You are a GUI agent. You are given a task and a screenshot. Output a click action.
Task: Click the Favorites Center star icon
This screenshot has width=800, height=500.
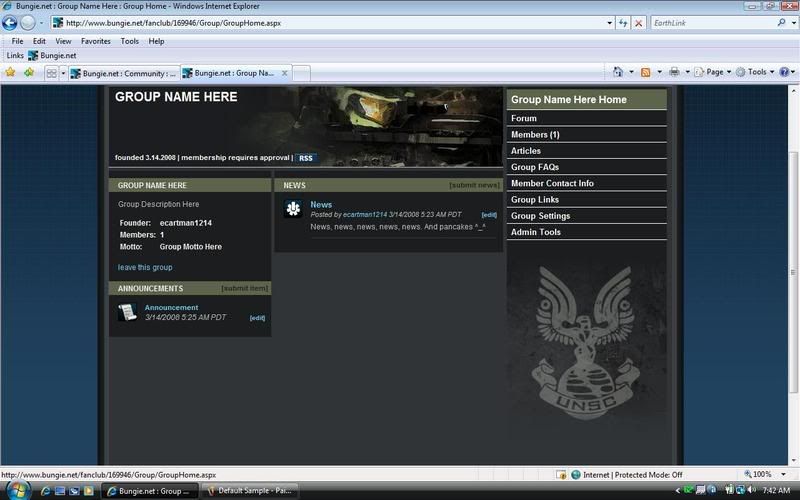(11, 72)
